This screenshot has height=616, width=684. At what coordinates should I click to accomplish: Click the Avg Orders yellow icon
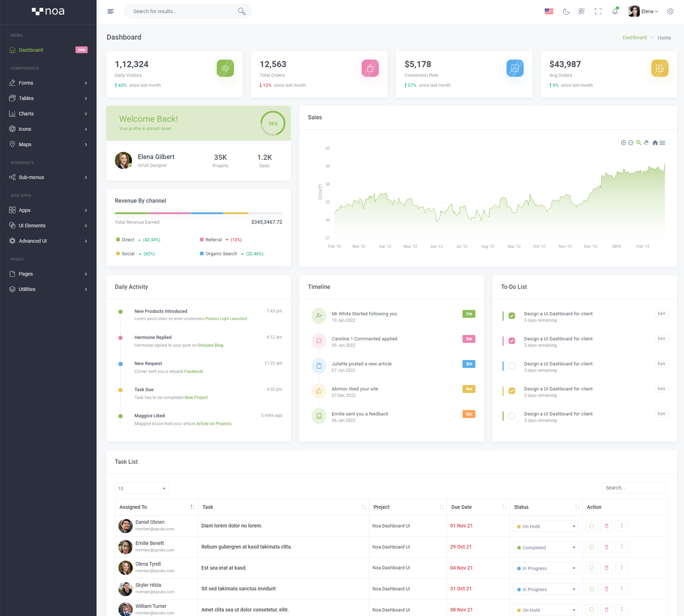[660, 68]
